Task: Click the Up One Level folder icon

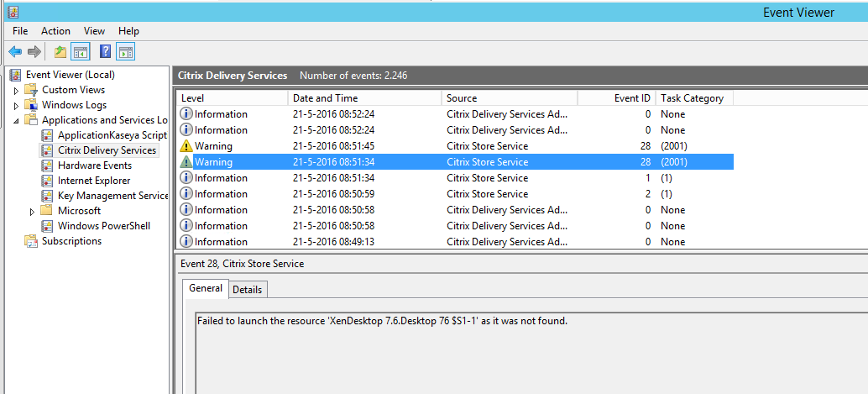Action: [60, 52]
